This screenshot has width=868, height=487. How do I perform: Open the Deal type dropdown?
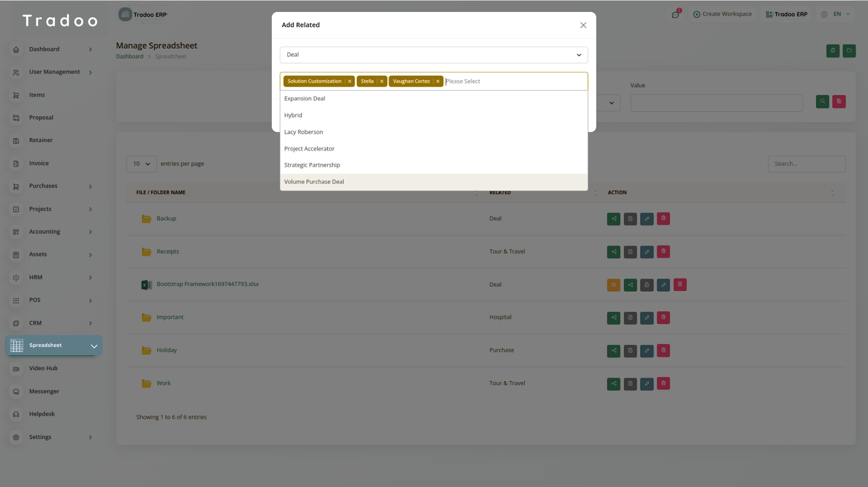pos(433,55)
